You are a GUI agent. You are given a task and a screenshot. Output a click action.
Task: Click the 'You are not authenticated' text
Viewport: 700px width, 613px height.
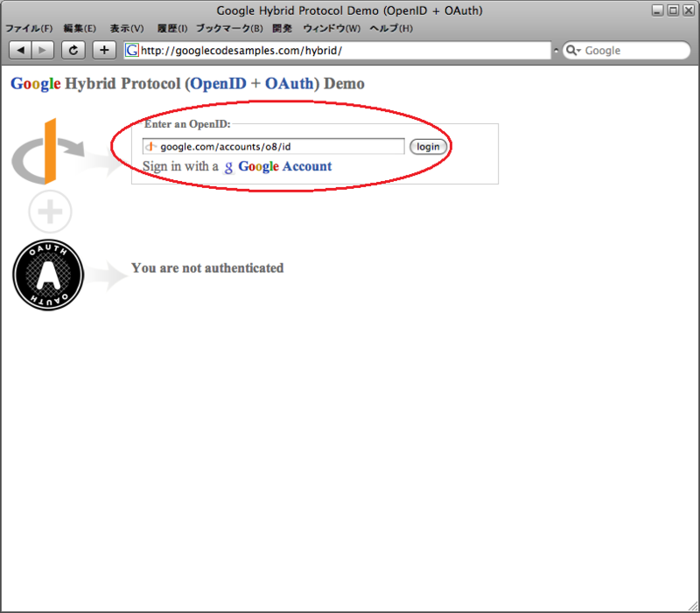(207, 268)
